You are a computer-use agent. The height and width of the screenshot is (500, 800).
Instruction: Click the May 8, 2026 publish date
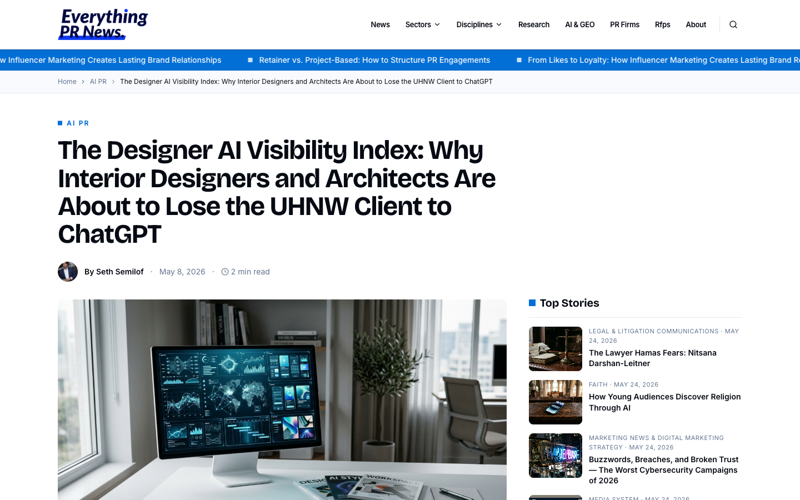coord(182,272)
